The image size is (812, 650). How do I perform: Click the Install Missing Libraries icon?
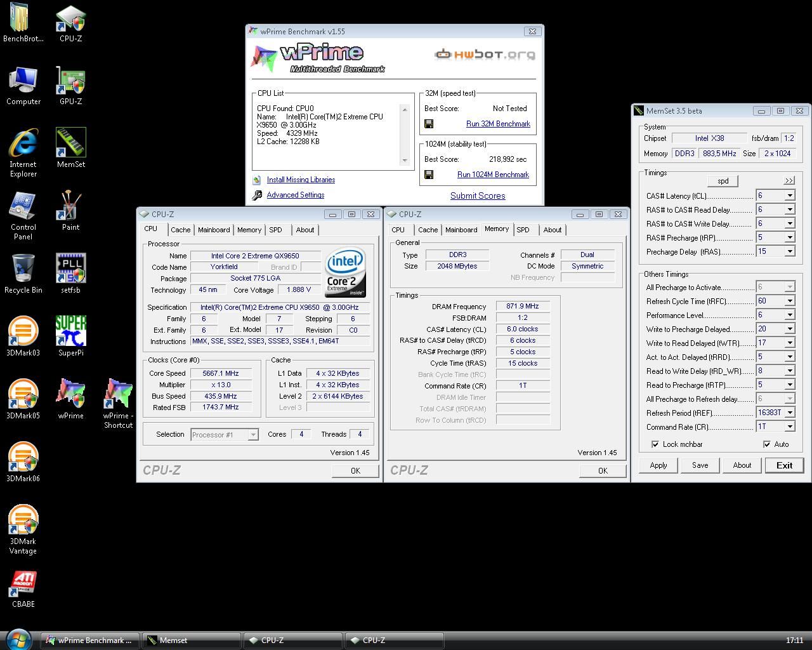point(257,180)
